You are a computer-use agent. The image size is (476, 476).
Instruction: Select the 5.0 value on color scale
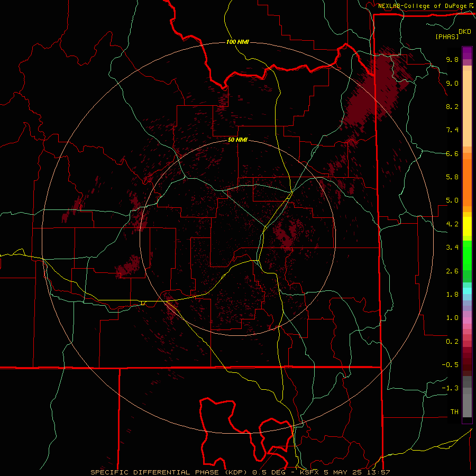point(452,200)
